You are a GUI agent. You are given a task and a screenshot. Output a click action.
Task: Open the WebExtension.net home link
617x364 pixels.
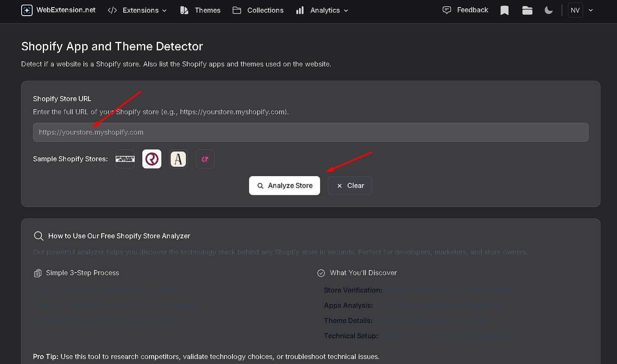click(x=58, y=10)
